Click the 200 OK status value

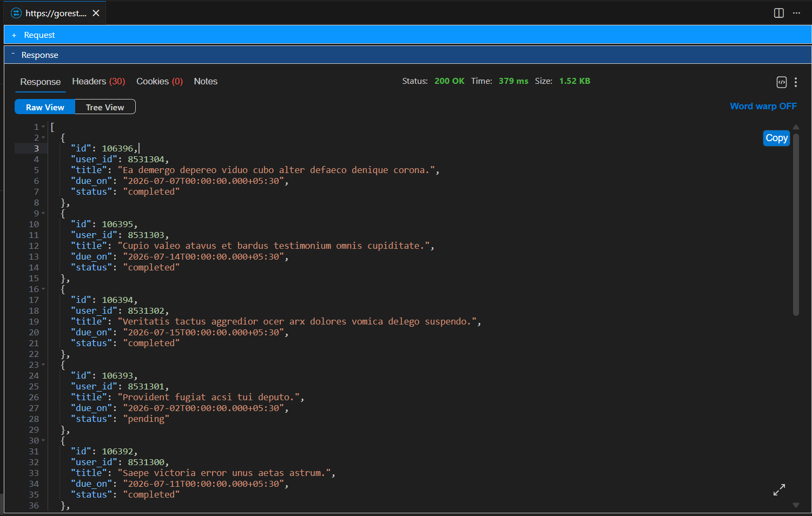click(450, 81)
